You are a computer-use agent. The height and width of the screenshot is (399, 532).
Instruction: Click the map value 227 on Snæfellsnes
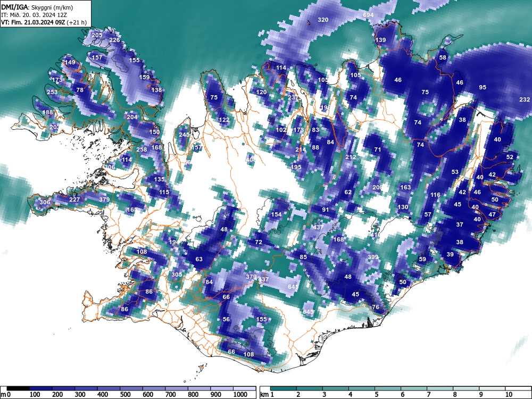[74, 199]
